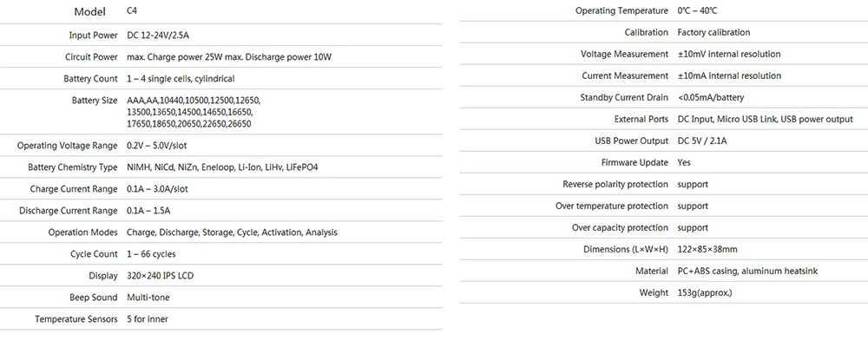The height and width of the screenshot is (347, 868).
Task: Click the Temperature Sensors label
Action: click(x=76, y=319)
